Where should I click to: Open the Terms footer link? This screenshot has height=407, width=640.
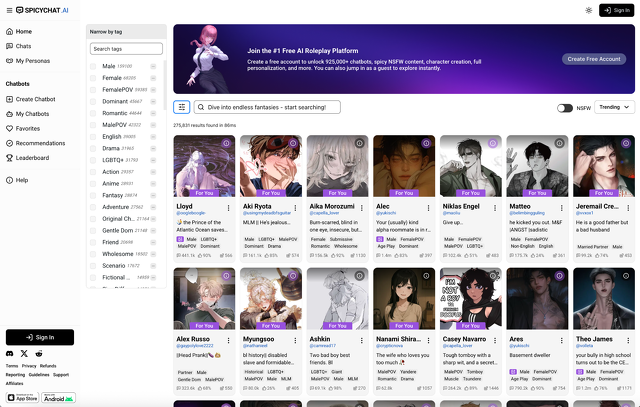click(x=12, y=366)
